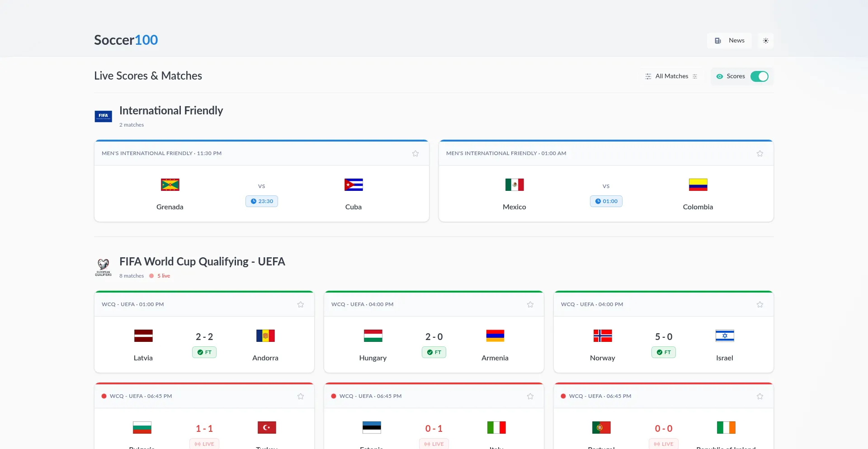Image resolution: width=868 pixels, height=449 pixels.
Task: Star the Norway vs Israel match
Action: tap(759, 305)
